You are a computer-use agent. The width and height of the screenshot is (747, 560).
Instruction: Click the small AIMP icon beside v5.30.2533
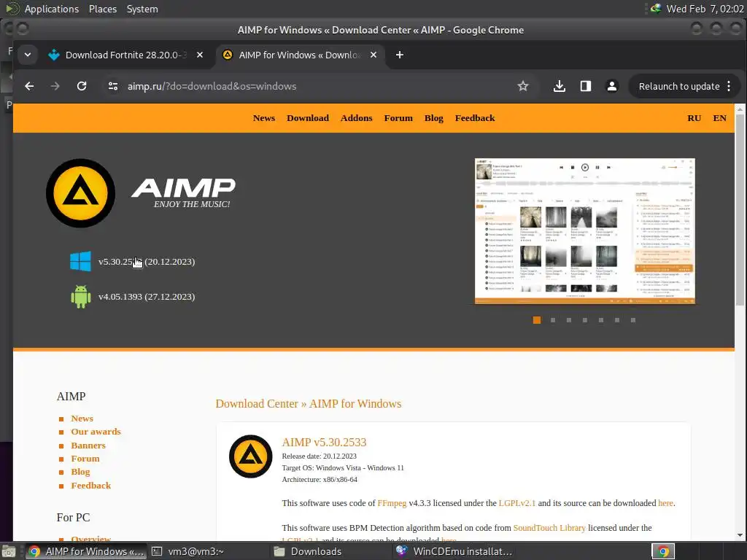click(251, 456)
